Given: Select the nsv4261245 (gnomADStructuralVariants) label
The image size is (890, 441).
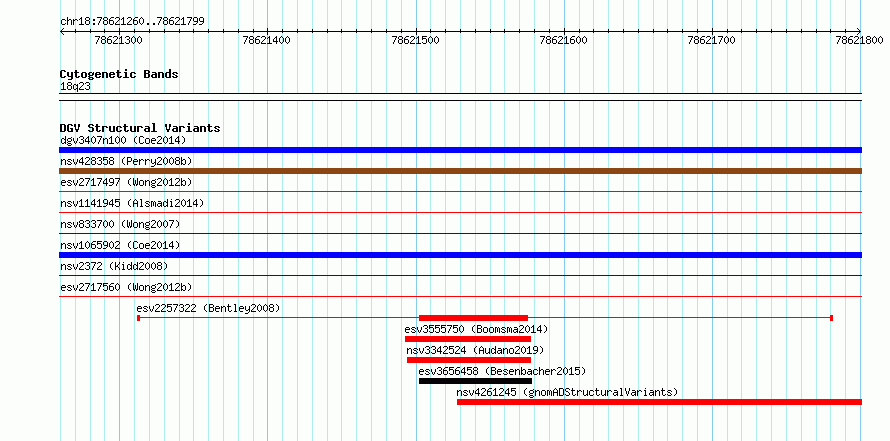Looking at the screenshot, I should [567, 392].
